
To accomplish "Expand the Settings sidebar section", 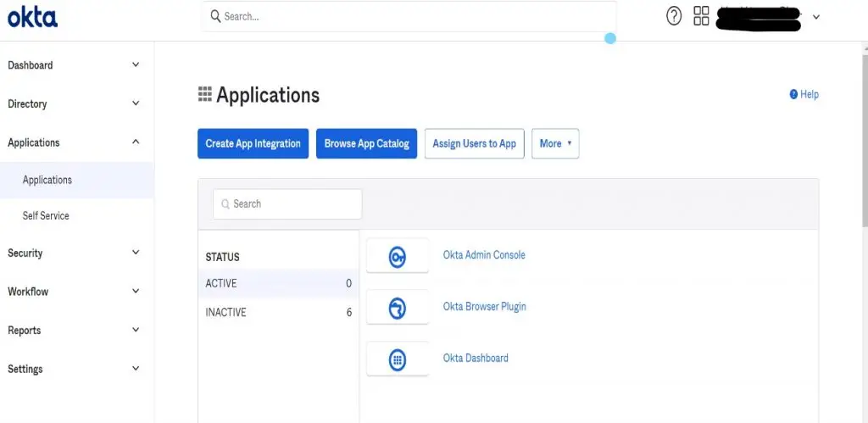I will click(136, 369).
